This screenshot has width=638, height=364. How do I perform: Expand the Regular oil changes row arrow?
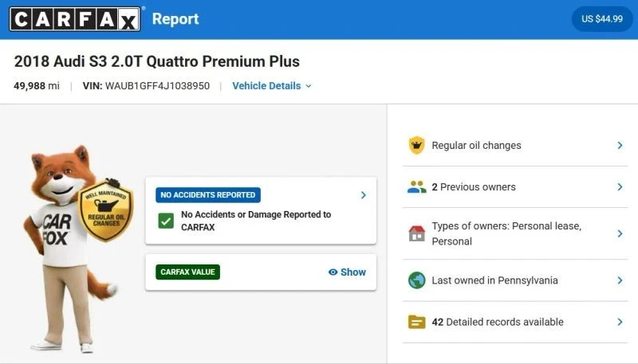pos(620,146)
